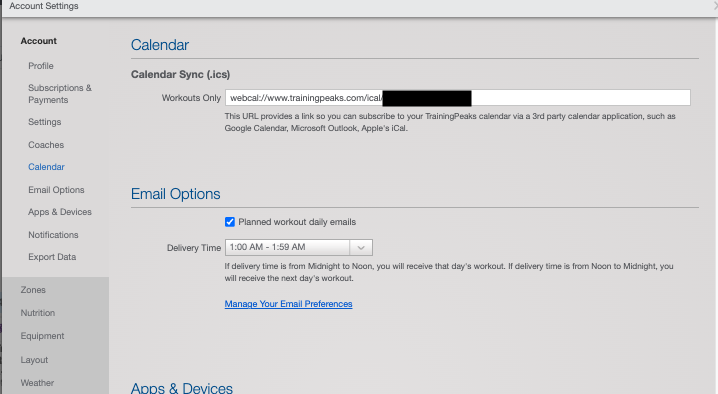Uncheck Planned workout daily emails checkbox

tap(230, 222)
